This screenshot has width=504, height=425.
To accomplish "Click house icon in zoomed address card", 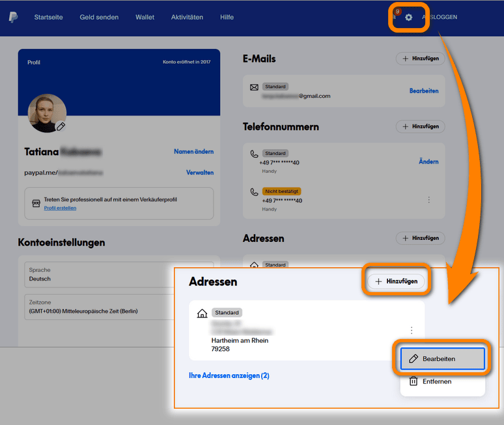I will (202, 313).
